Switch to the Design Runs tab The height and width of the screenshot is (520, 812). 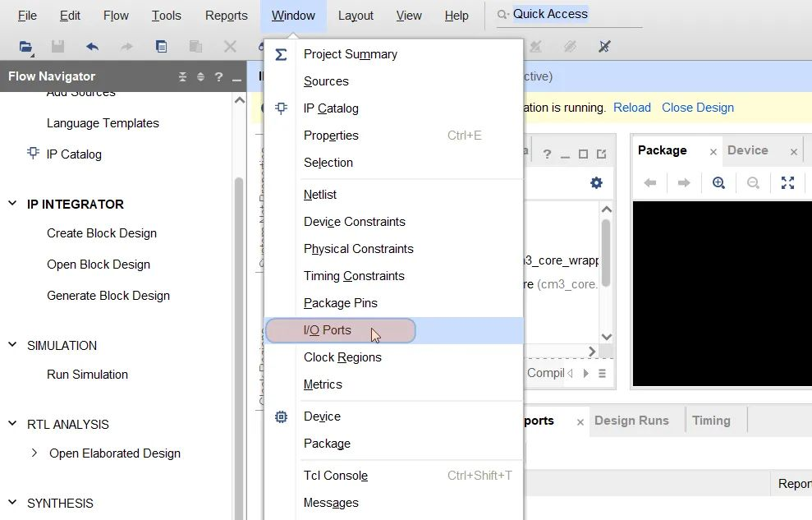tap(631, 421)
